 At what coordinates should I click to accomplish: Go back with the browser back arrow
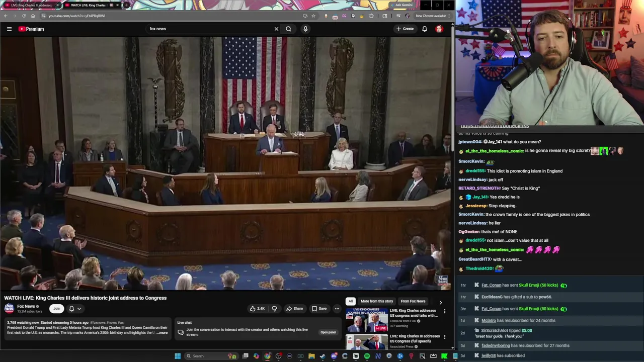[6, 16]
